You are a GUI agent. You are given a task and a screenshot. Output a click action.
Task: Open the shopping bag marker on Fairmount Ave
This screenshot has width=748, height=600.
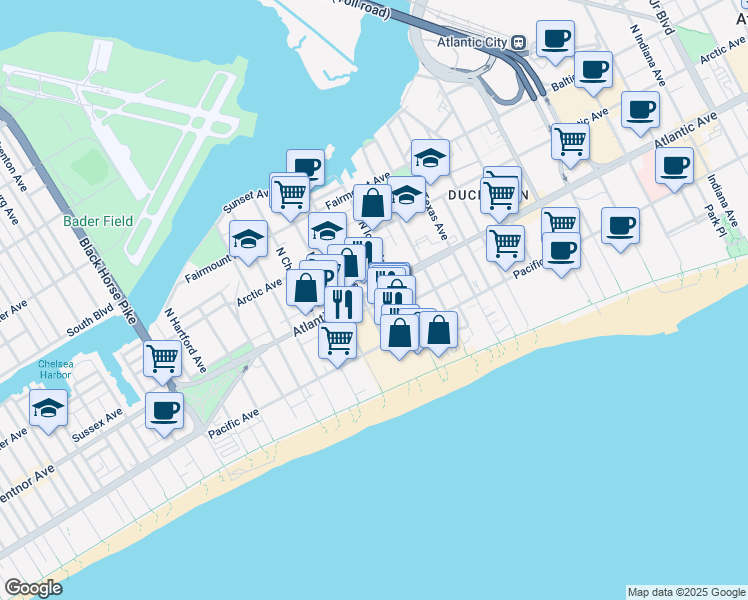click(x=373, y=204)
